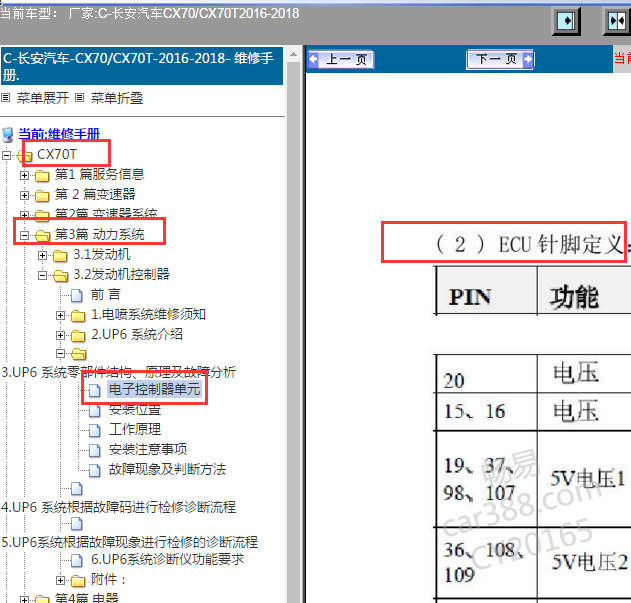Expand 2.UP6 系统介绍 node
The height and width of the screenshot is (603, 631).
(x=60, y=335)
